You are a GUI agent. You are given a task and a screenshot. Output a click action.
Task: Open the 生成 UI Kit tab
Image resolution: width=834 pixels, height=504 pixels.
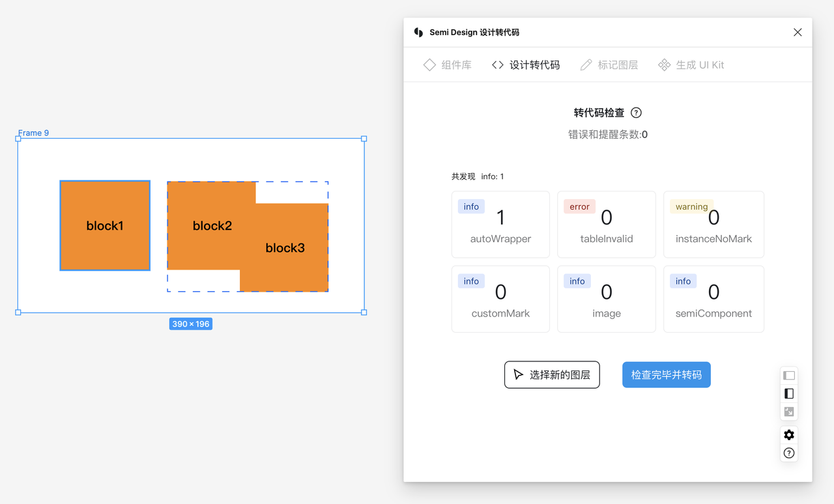(691, 65)
